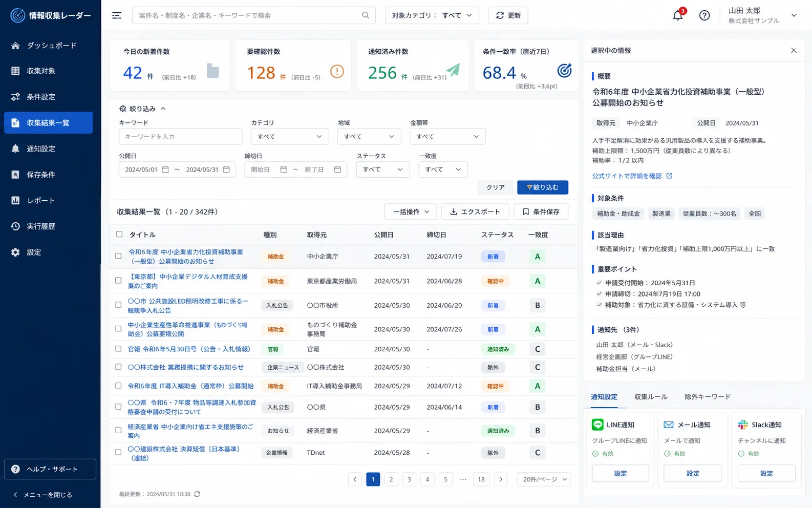
Task: Check the select-all checkbox in table header
Action: [x=119, y=234]
